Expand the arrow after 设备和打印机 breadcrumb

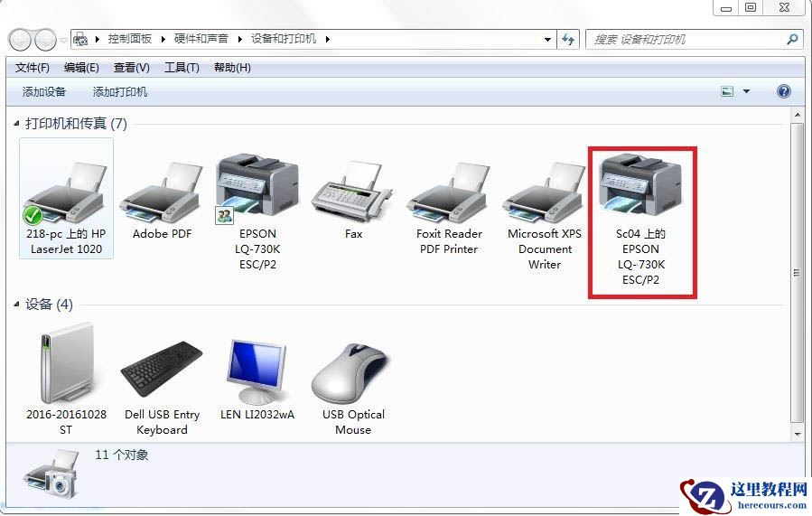coord(327,39)
